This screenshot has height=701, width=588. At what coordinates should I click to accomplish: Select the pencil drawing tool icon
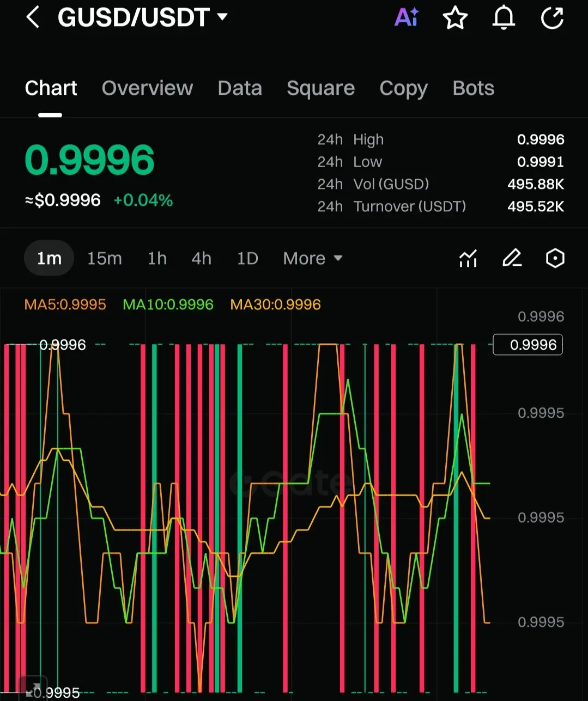click(x=512, y=258)
